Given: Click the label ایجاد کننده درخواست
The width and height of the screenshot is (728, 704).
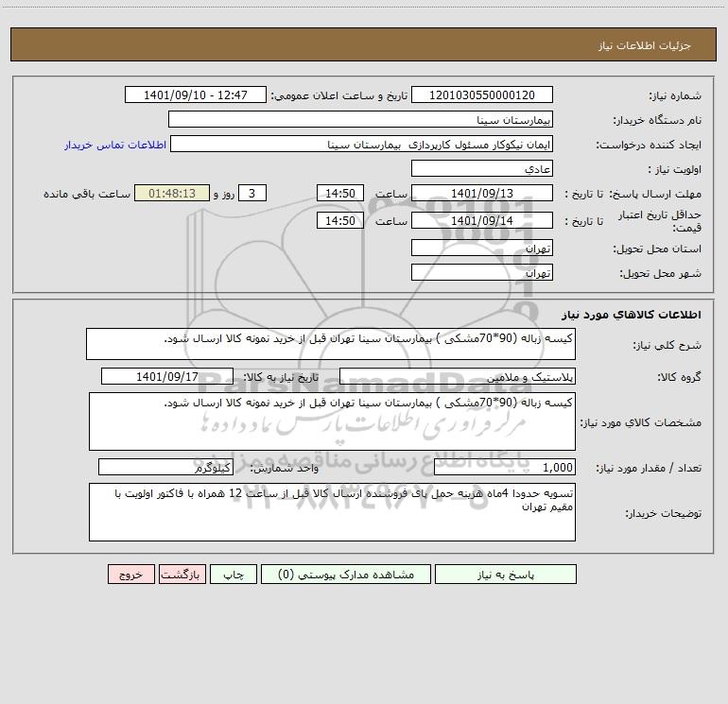Looking at the screenshot, I should [x=649, y=145].
